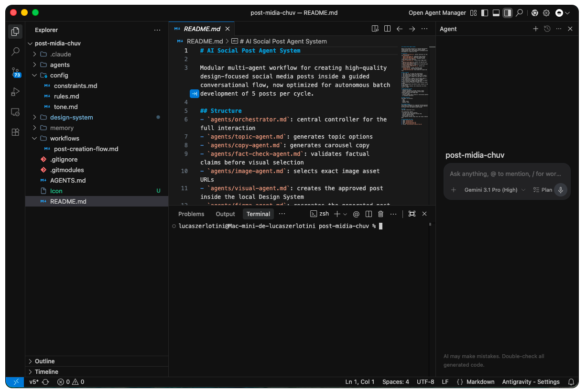The width and height of the screenshot is (586, 392).
Task: Collapse the workflows folder
Action: tap(34, 138)
